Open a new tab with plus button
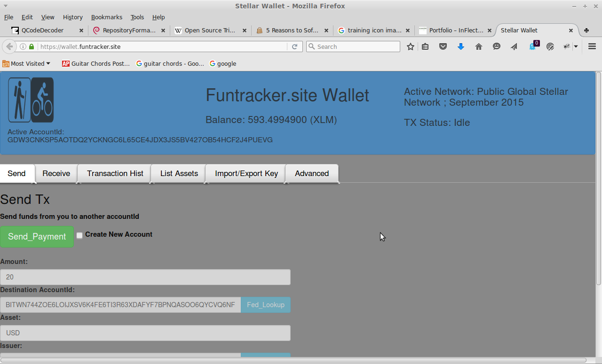The image size is (602, 364). click(586, 31)
